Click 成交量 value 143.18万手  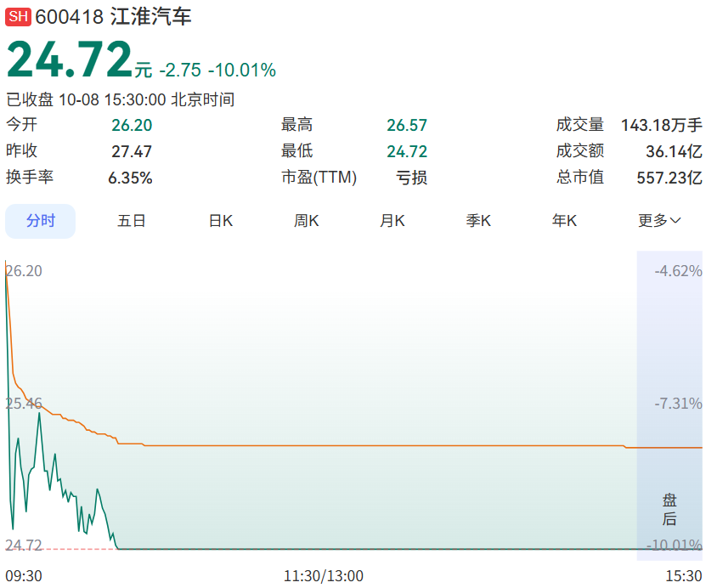pyautogui.click(x=662, y=125)
